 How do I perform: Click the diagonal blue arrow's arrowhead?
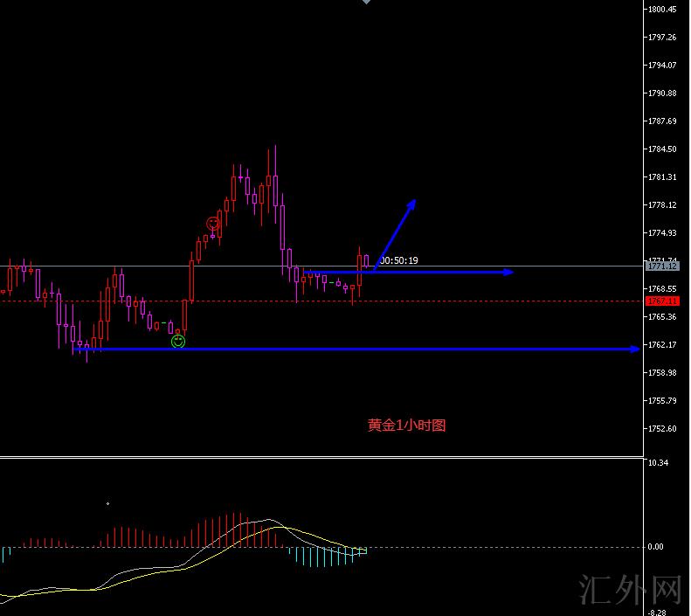pyautogui.click(x=411, y=204)
